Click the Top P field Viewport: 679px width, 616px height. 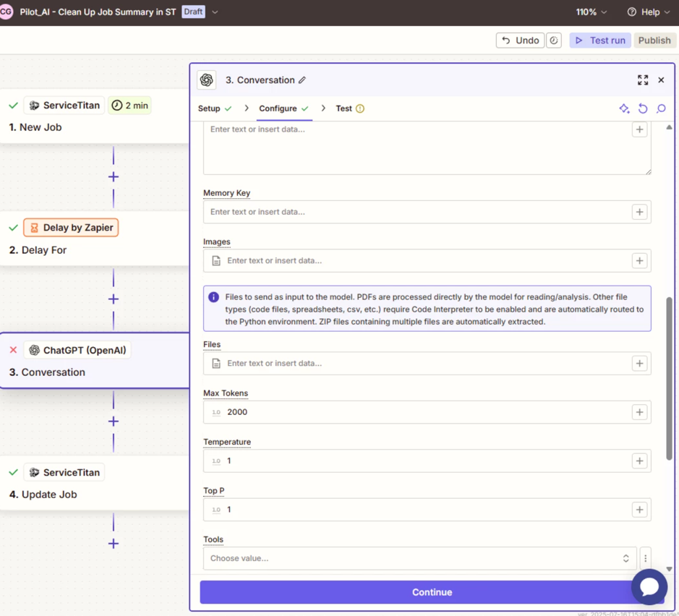click(427, 510)
